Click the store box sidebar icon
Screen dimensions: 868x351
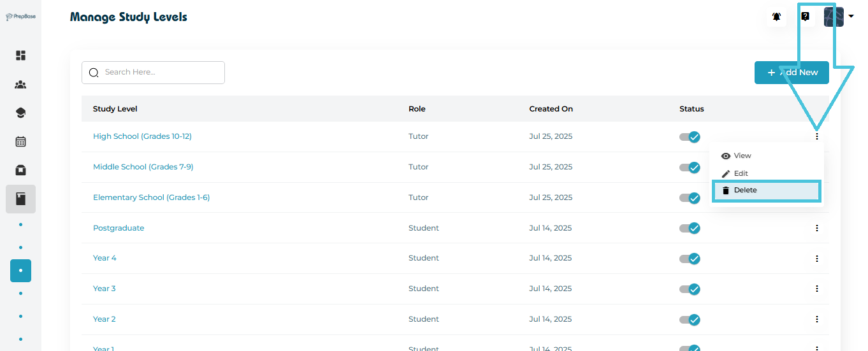point(20,170)
